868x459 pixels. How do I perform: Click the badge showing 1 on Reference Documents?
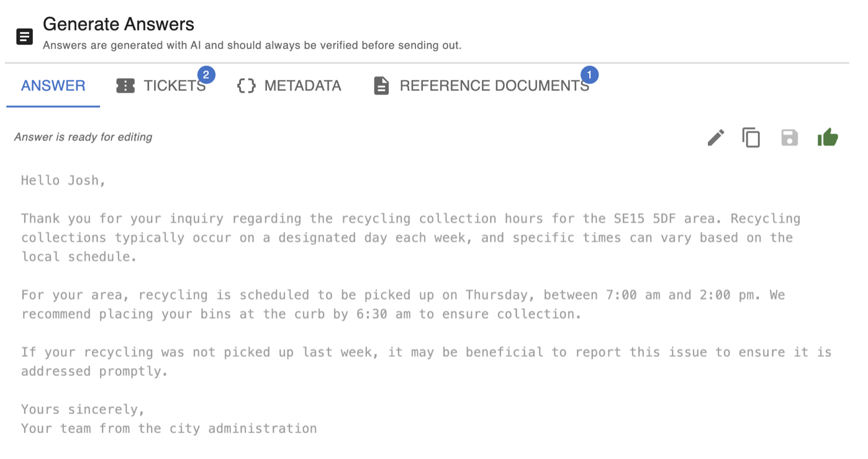(x=589, y=76)
